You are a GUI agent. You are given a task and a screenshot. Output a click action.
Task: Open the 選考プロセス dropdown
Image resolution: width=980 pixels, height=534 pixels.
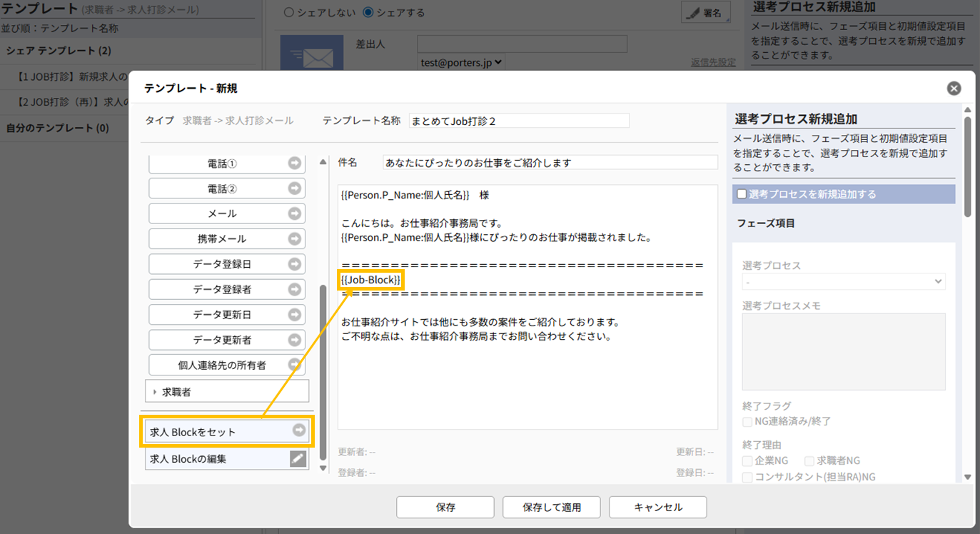(844, 282)
